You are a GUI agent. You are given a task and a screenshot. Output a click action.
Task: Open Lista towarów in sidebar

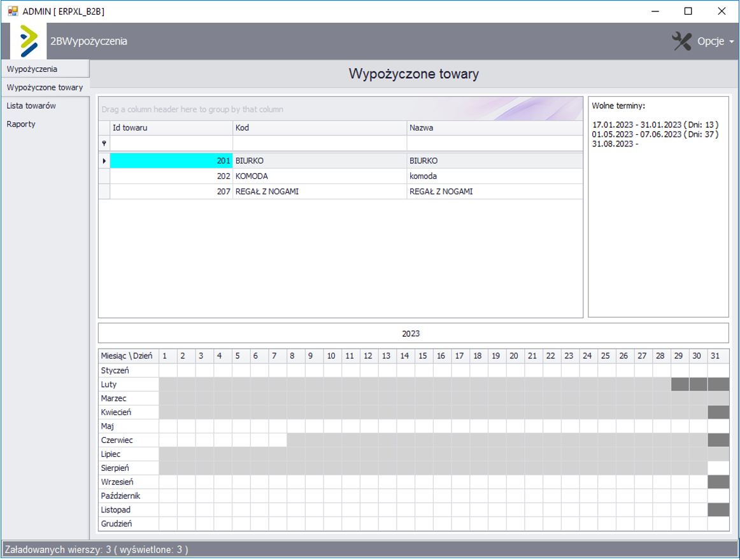(x=45, y=106)
